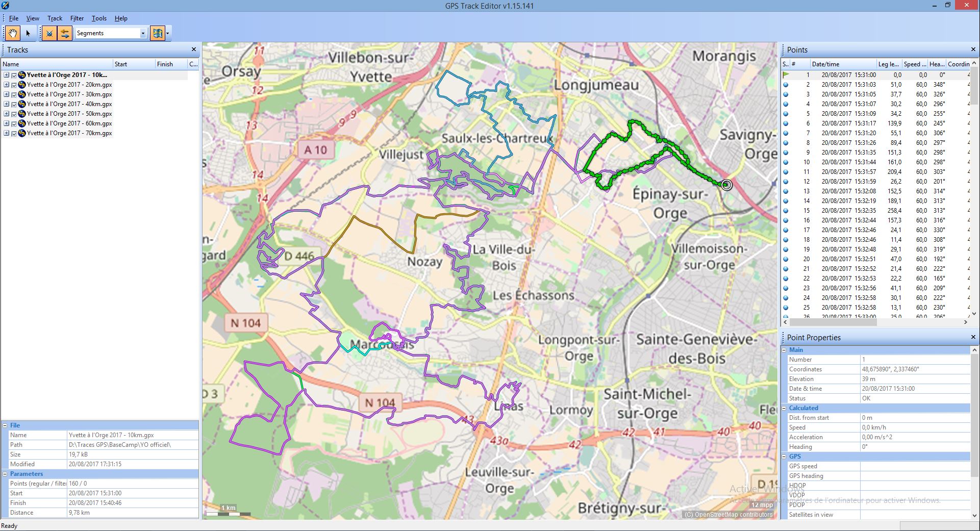
Task: Open the Tools menu
Action: point(99,18)
